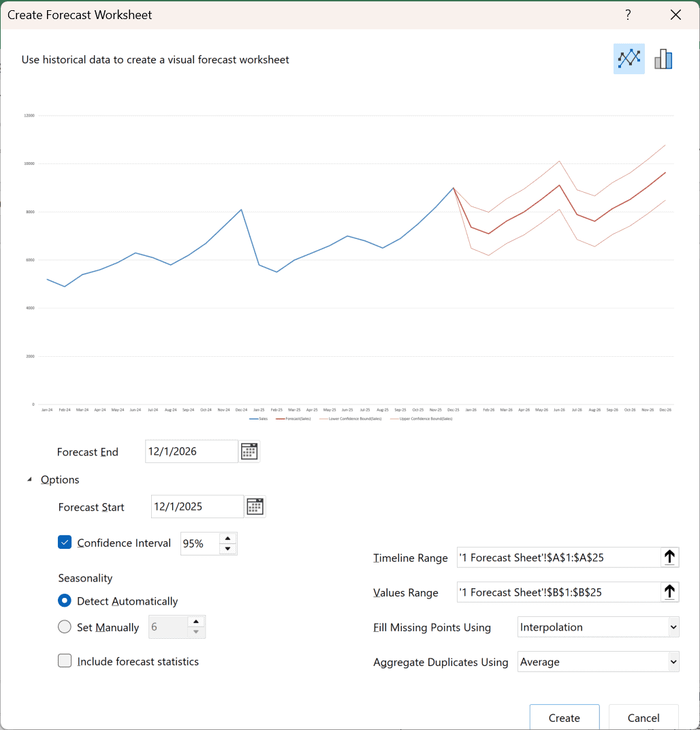Increase the Confidence Interval spinner up arrow
Image resolution: width=700 pixels, height=730 pixels.
[x=227, y=538]
